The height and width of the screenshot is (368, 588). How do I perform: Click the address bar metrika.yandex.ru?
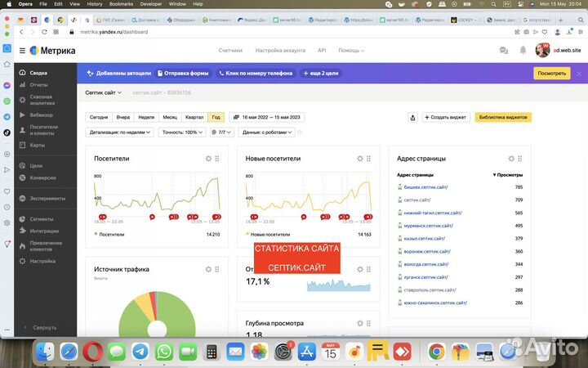click(114, 32)
